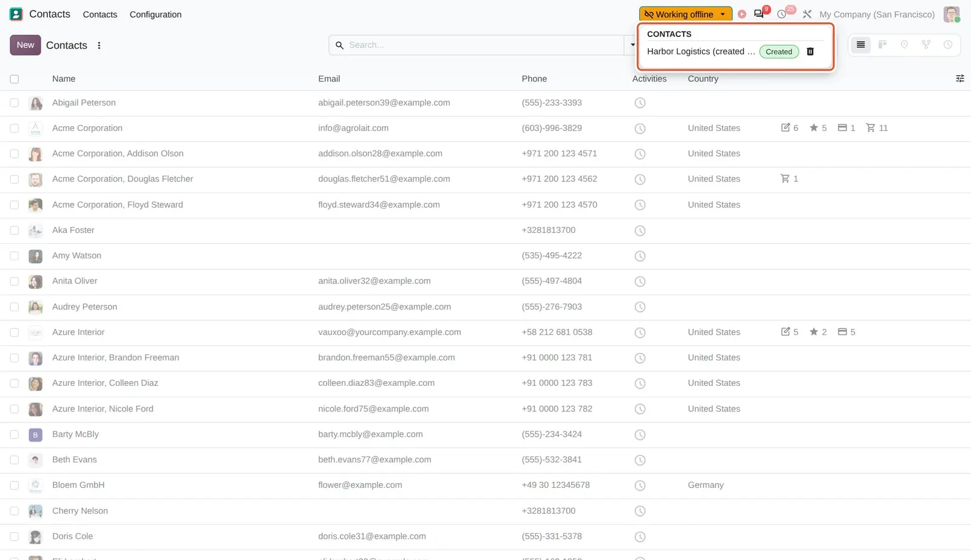
Task: Click activity clock for Doris Cole
Action: point(640,536)
